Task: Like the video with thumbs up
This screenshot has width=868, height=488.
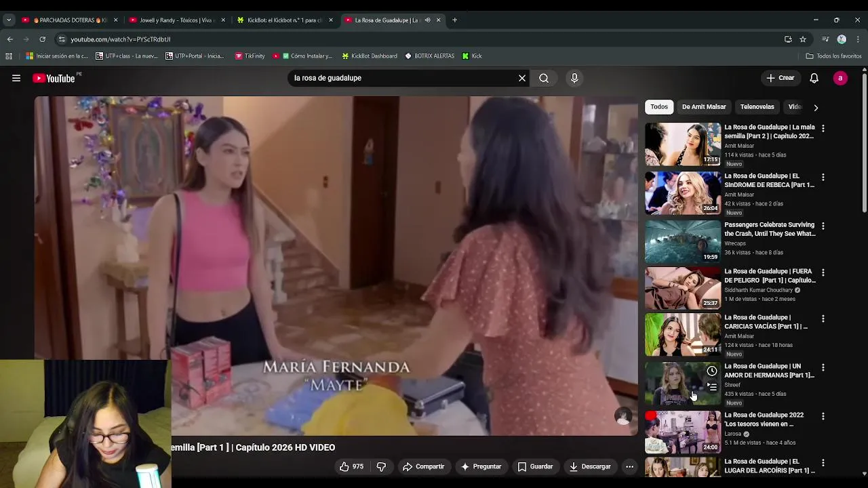Action: click(351, 466)
